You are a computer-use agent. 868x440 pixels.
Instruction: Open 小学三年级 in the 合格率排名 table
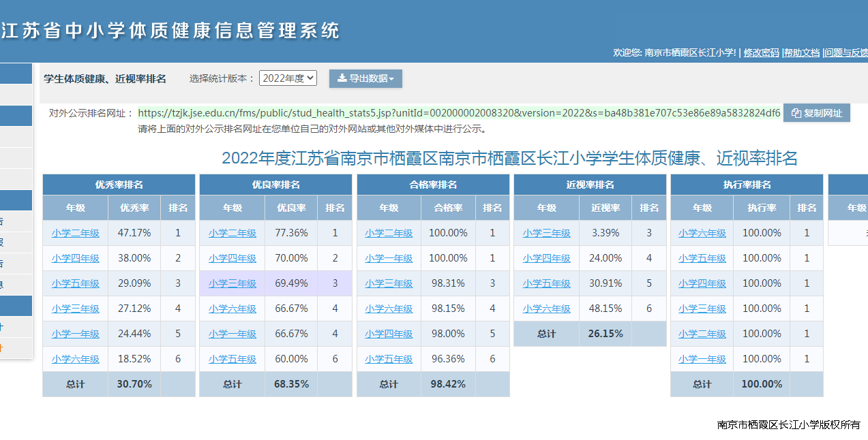pyautogui.click(x=389, y=283)
